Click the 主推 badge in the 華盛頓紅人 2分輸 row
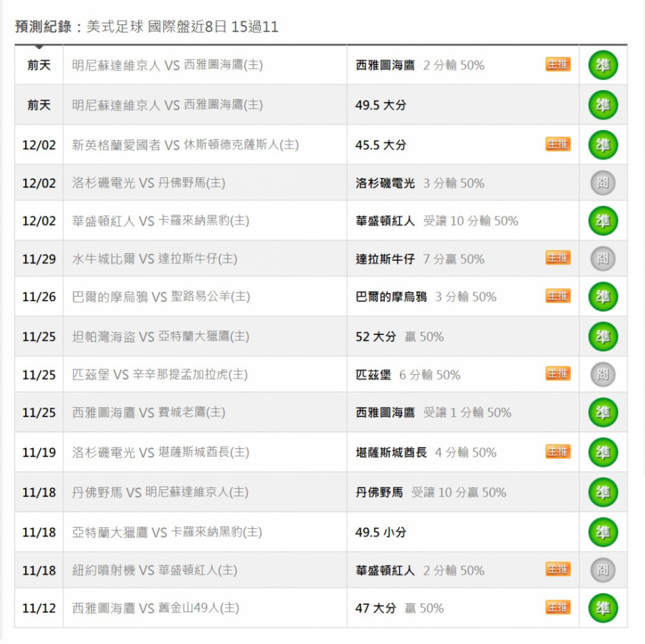The width and height of the screenshot is (645, 644). coord(558,569)
